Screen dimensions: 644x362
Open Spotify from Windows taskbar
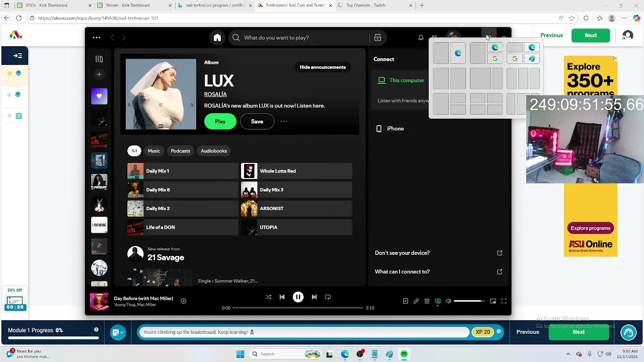(x=404, y=354)
